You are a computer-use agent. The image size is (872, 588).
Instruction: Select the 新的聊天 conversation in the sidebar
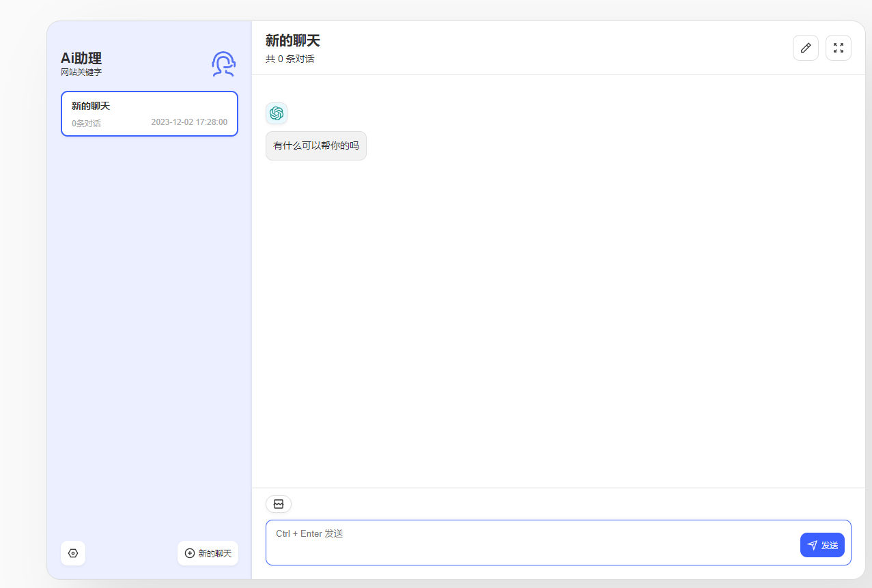pos(149,113)
